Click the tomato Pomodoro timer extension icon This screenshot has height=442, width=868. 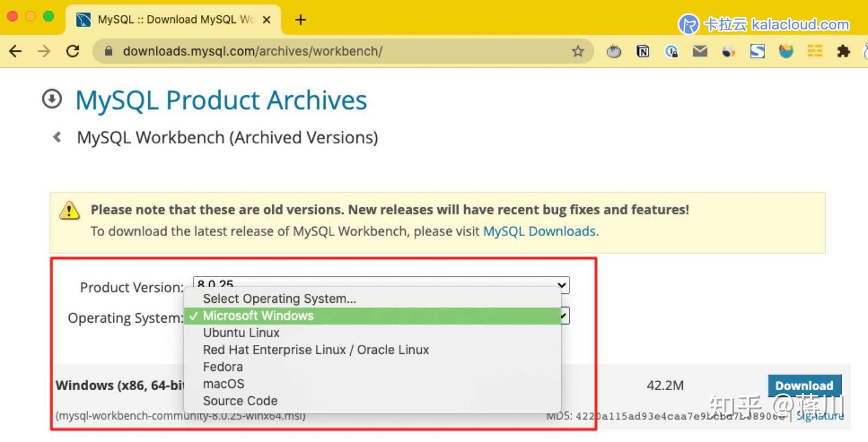click(614, 51)
